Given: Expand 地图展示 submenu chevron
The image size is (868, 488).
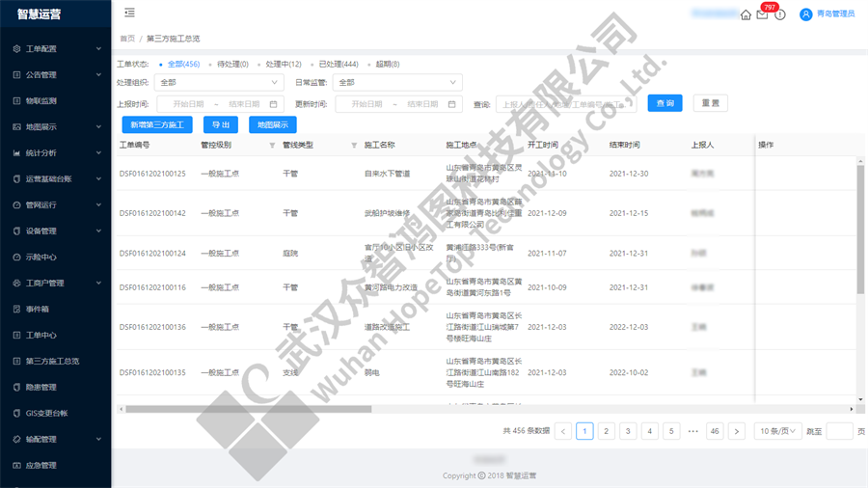Looking at the screenshot, I should [x=98, y=126].
